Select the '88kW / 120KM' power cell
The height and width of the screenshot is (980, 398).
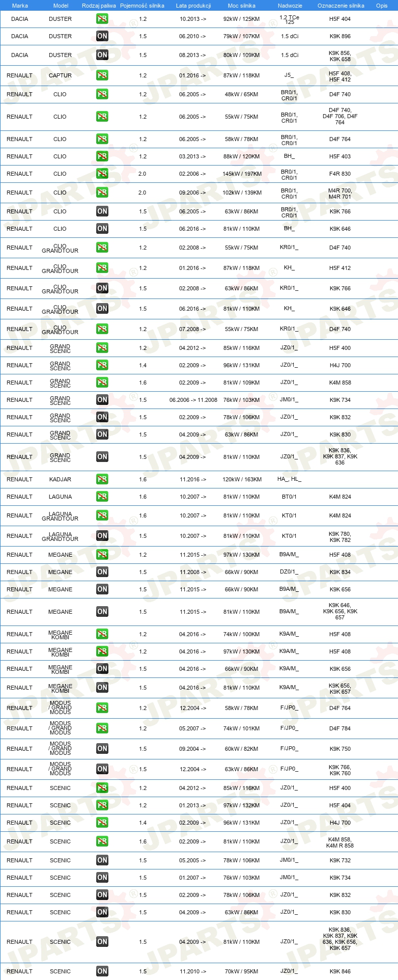click(241, 156)
